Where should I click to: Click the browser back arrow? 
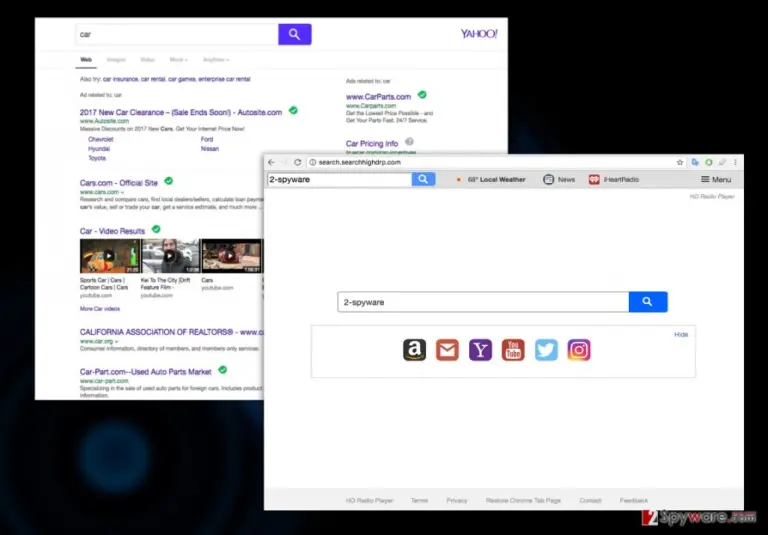coord(271,162)
